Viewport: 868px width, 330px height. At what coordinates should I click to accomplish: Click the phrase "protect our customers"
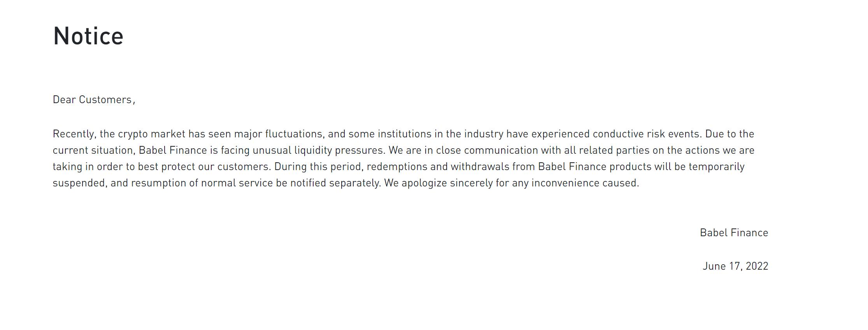pyautogui.click(x=215, y=167)
